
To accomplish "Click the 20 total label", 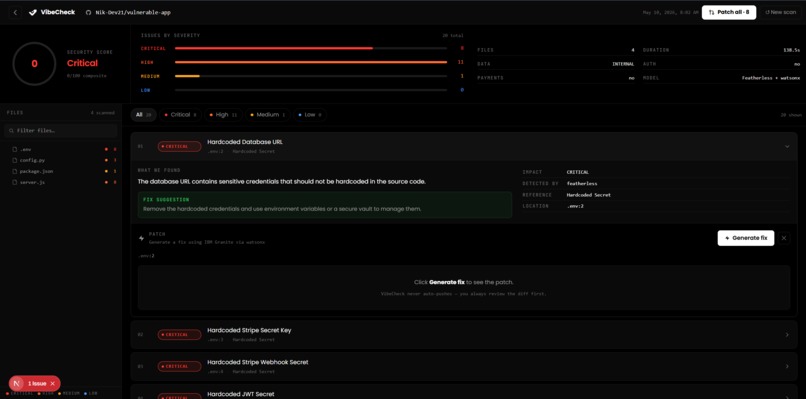I will (453, 35).
